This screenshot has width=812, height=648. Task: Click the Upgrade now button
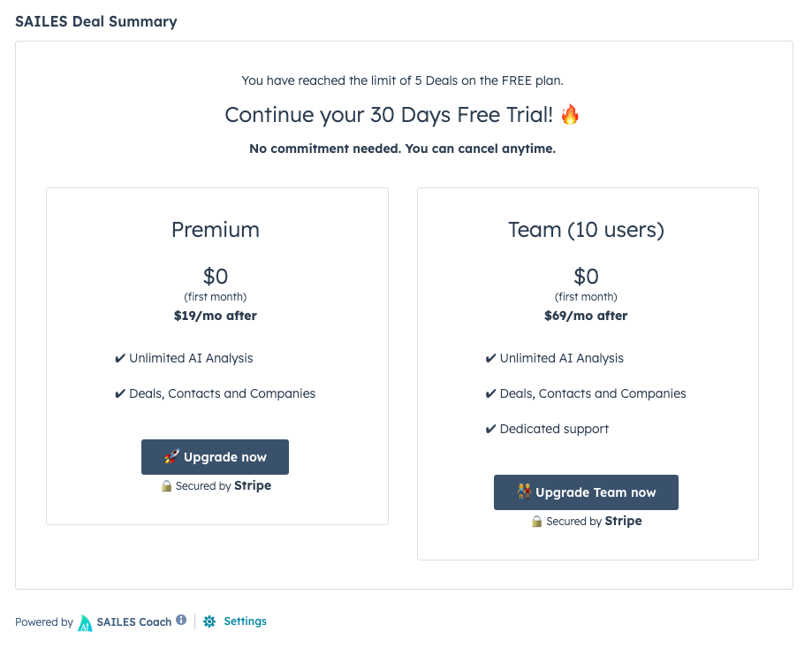tap(215, 457)
